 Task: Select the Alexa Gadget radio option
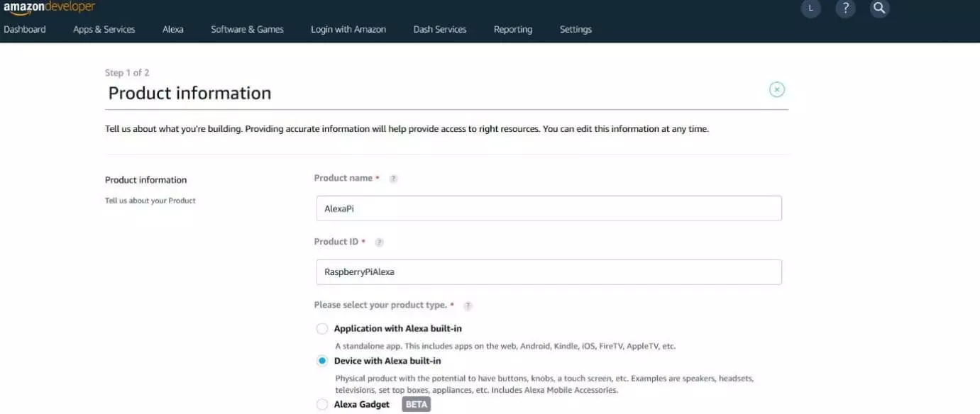pyautogui.click(x=322, y=405)
